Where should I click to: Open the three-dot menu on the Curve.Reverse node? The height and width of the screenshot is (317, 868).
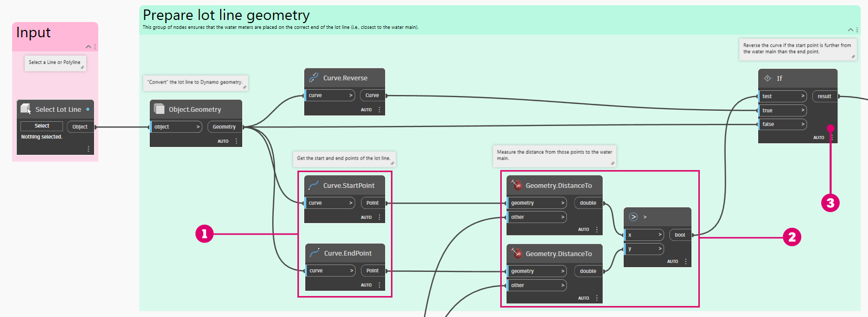point(379,110)
